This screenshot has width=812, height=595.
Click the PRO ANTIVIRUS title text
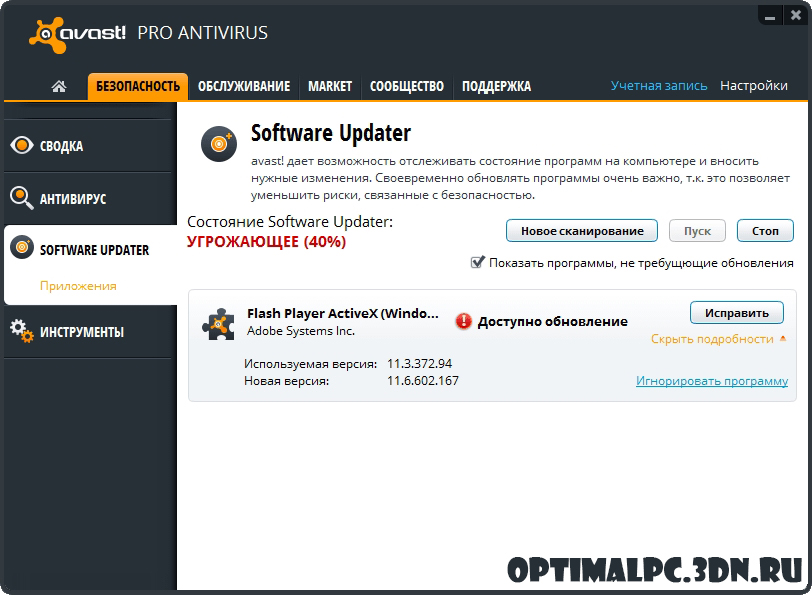(x=202, y=33)
